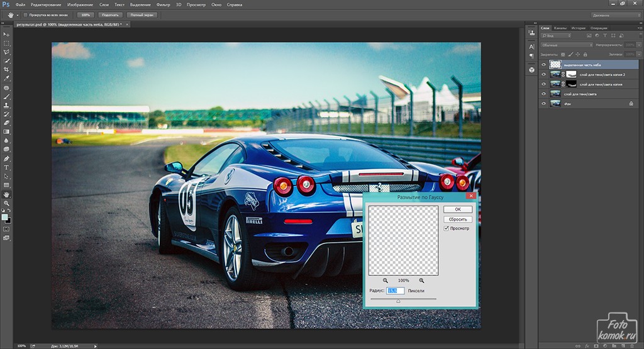Select the Move tool in the toolbox
The image size is (644, 349).
pyautogui.click(x=7, y=33)
